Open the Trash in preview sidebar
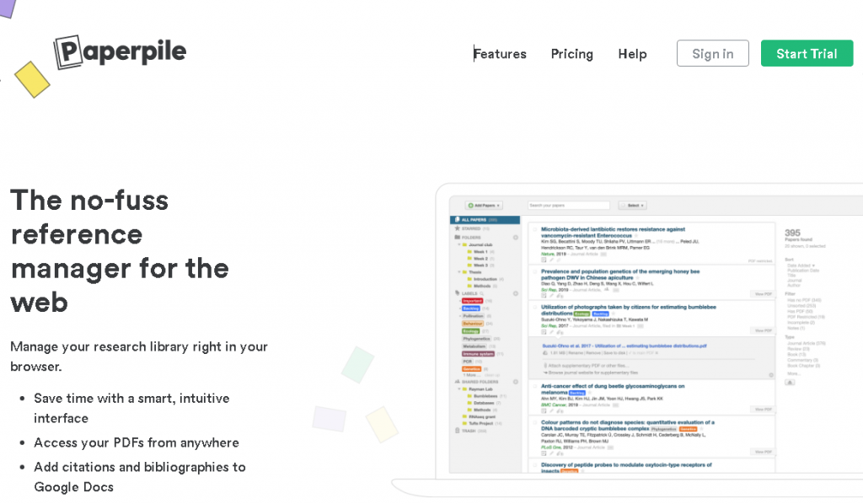 (x=471, y=431)
